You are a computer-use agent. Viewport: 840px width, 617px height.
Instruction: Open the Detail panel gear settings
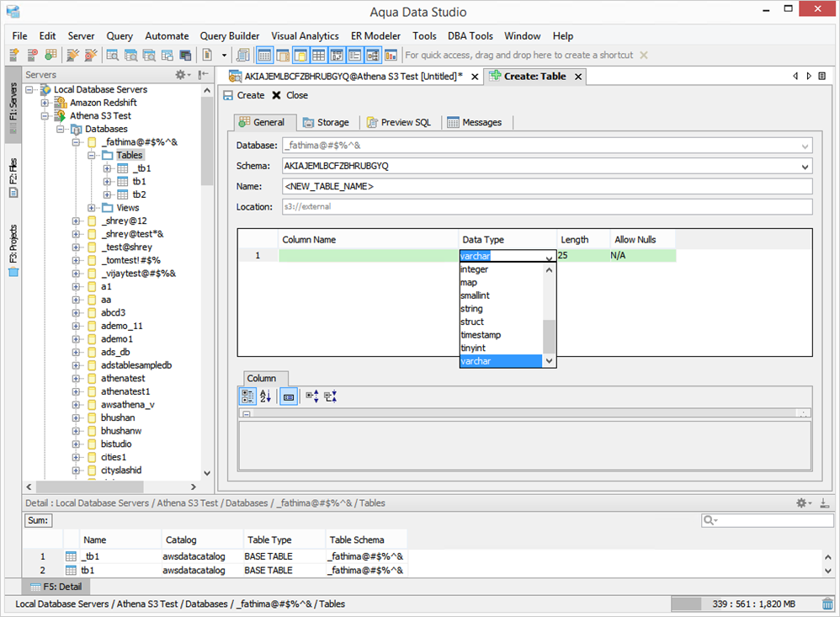coord(803,503)
